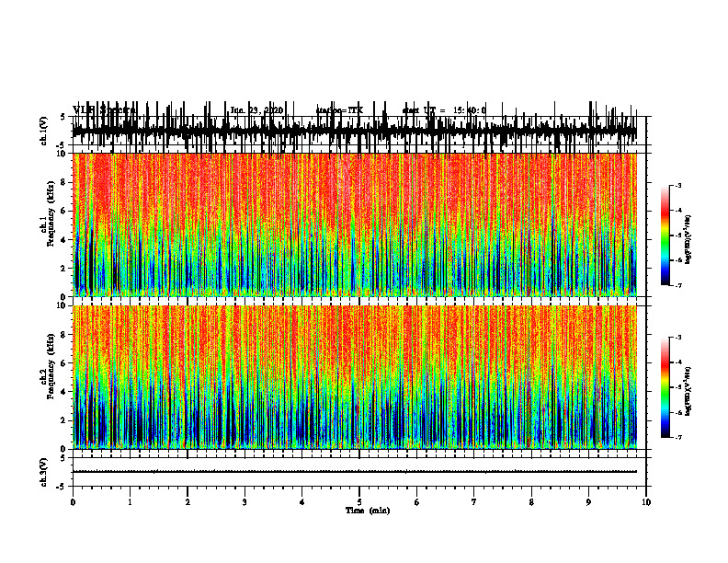The image size is (728, 563).
Task: Click the 'ch.3(V)' waveform axis label
Action: click(x=43, y=472)
